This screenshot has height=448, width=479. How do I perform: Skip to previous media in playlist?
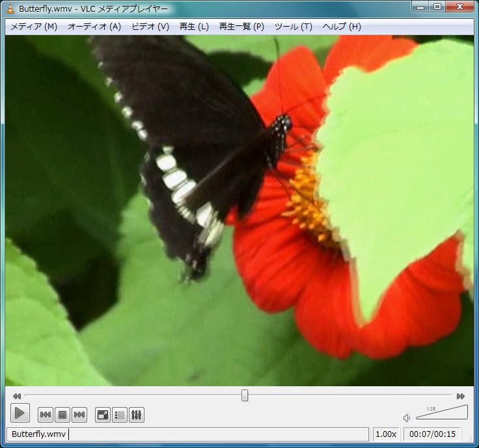46,415
